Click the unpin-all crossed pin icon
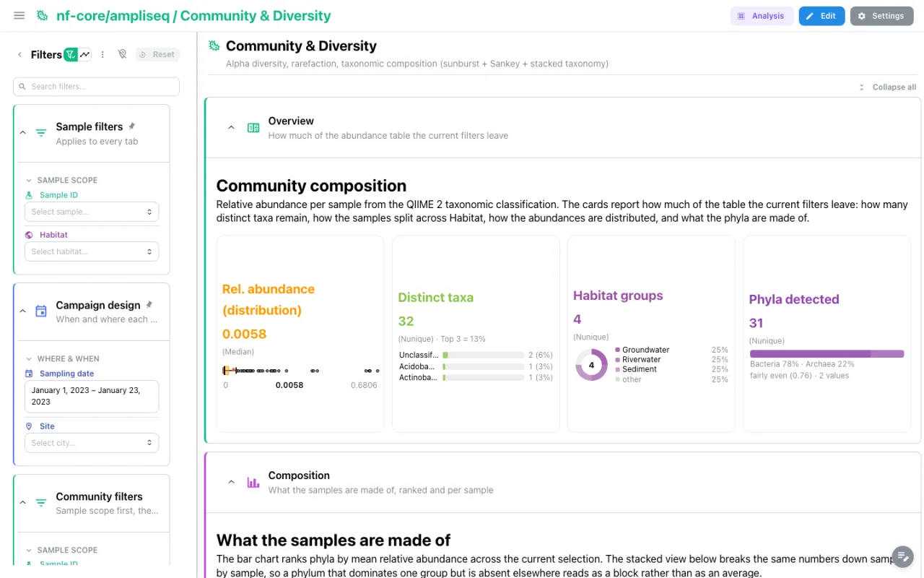Viewport: 924px width, 578px height. [122, 54]
